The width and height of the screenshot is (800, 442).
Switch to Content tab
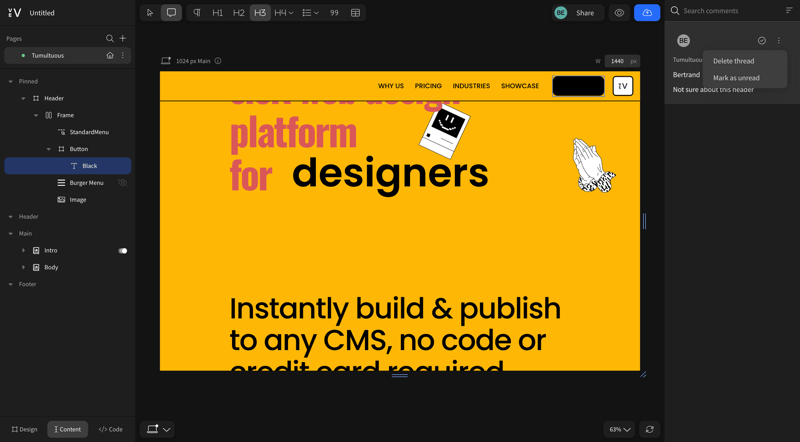point(67,429)
